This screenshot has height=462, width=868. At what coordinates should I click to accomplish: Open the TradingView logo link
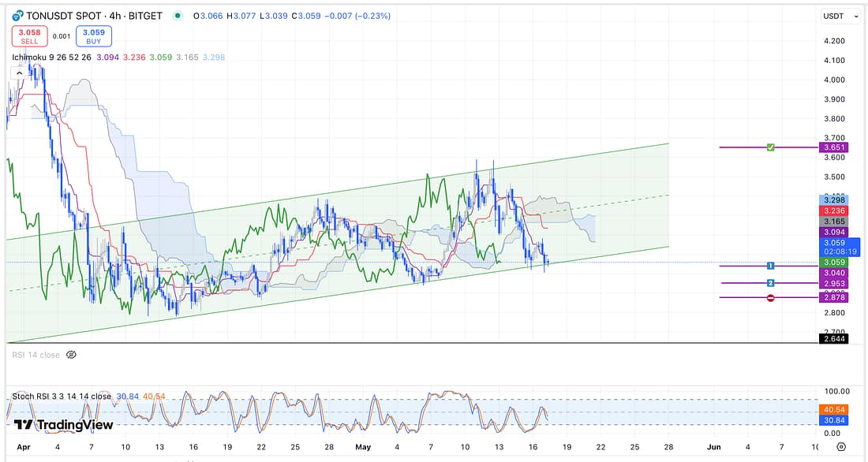click(63, 425)
